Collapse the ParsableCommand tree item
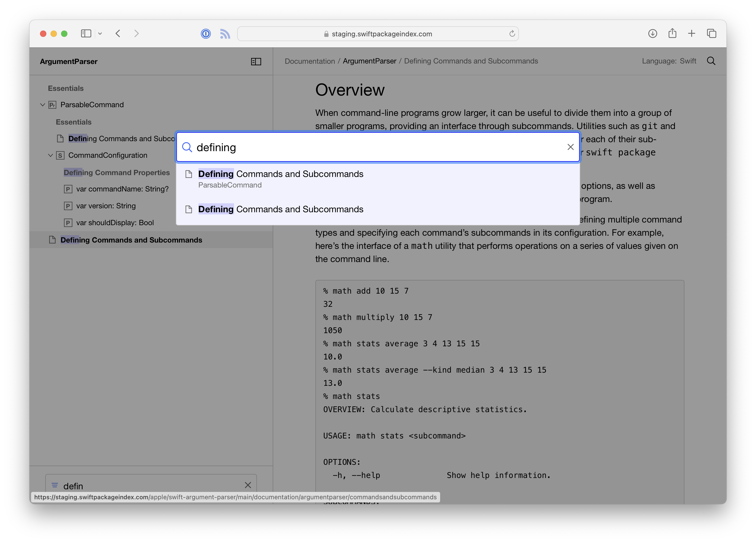 click(x=43, y=105)
